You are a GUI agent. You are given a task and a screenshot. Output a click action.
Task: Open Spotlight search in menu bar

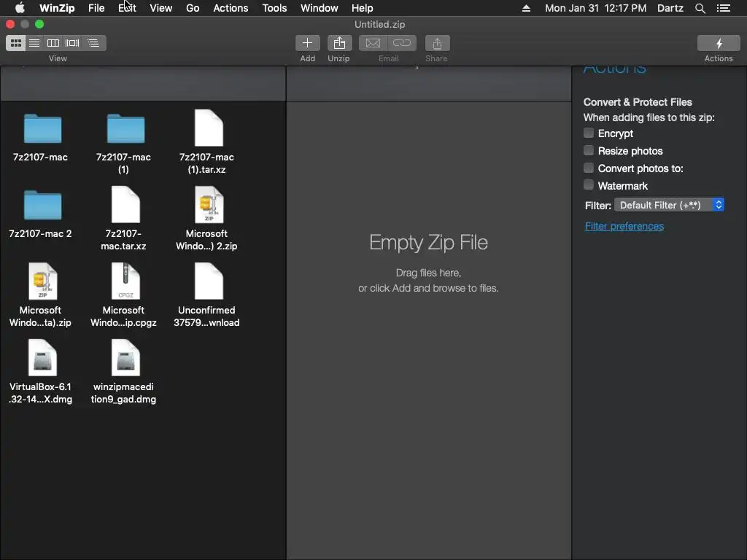coord(700,8)
